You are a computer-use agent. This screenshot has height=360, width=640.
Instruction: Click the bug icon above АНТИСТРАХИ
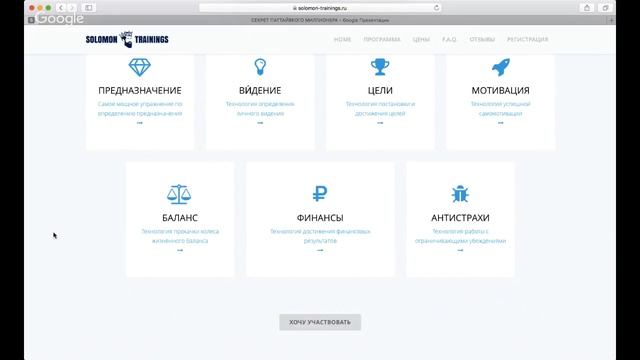point(460,194)
